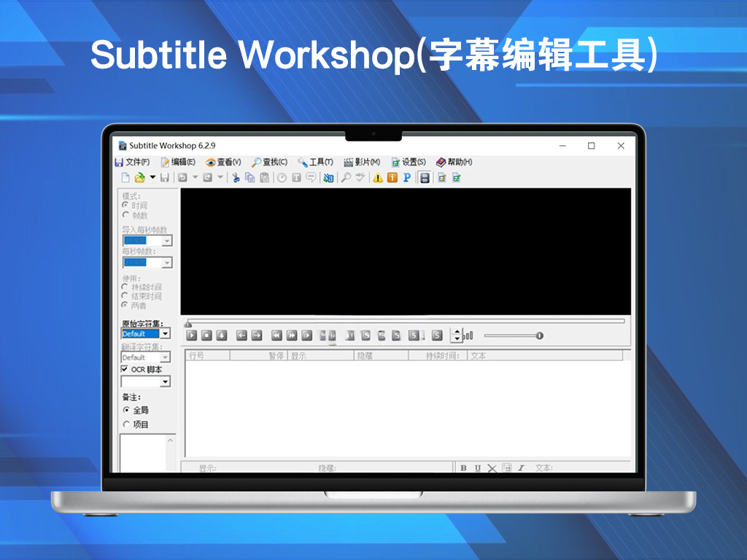
Task: Click the blue P icon
Action: (407, 178)
